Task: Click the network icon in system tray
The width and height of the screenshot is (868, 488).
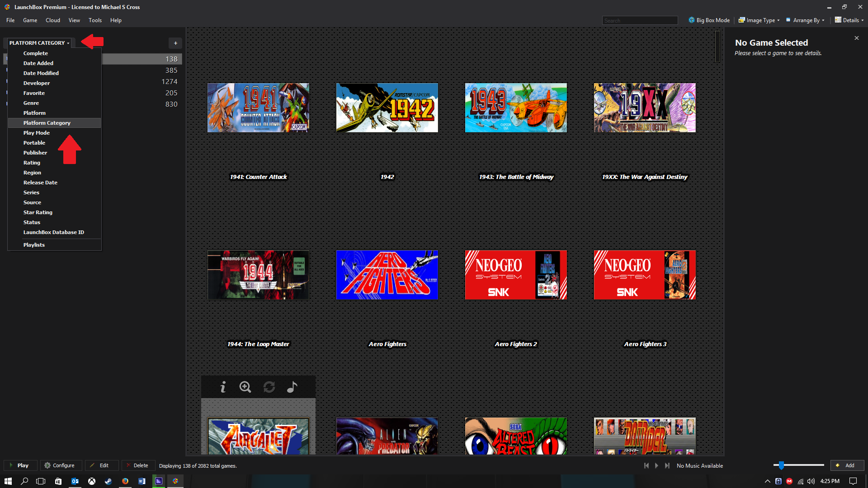Action: (x=801, y=481)
